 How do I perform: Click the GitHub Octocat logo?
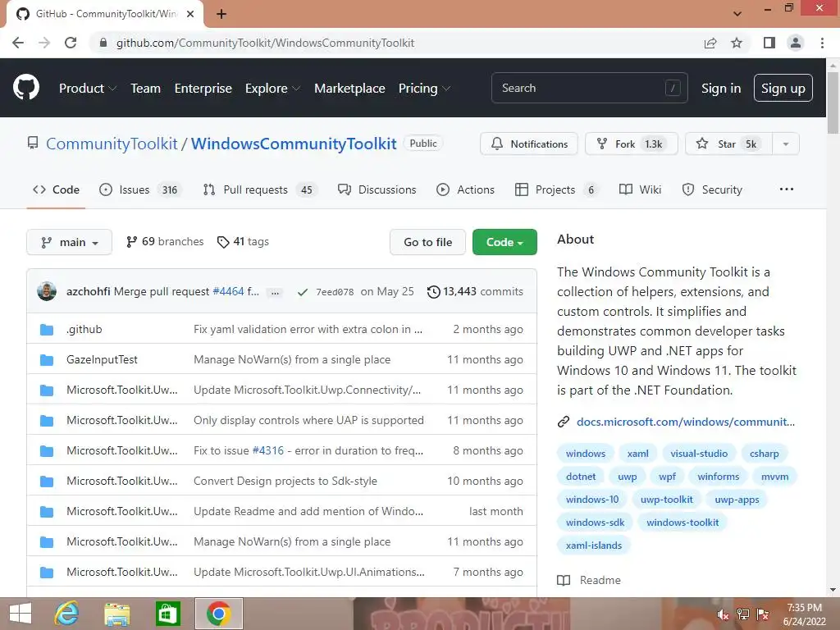pyautogui.click(x=26, y=88)
